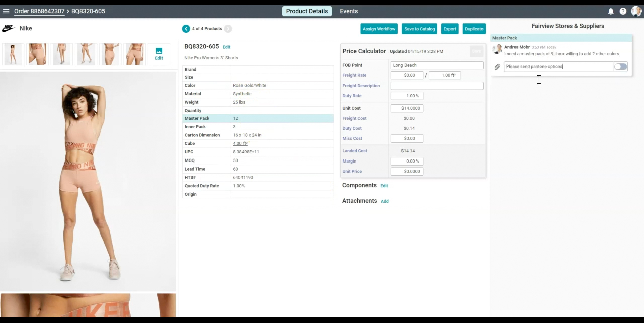This screenshot has height=323, width=644.
Task: Click the notifications bell icon
Action: [611, 11]
